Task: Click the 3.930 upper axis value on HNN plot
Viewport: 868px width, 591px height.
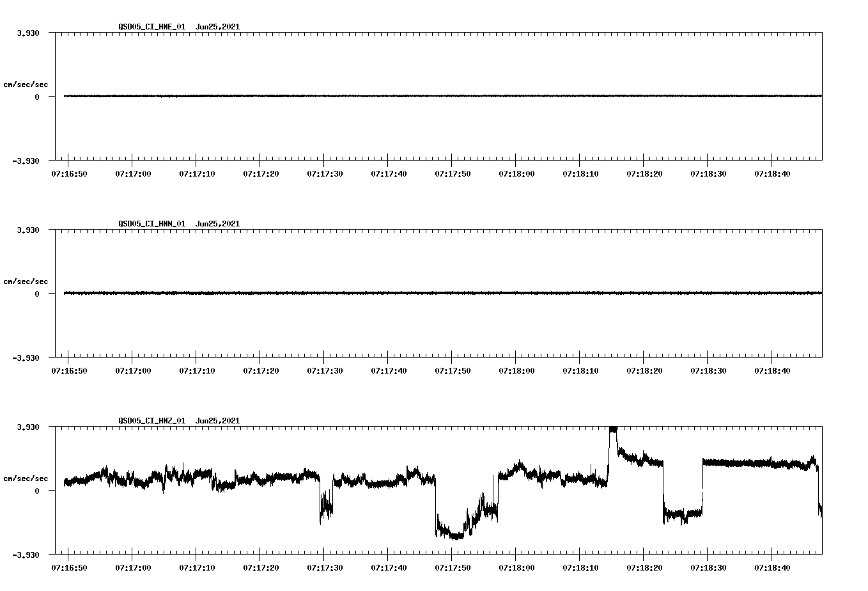Action: [27, 230]
